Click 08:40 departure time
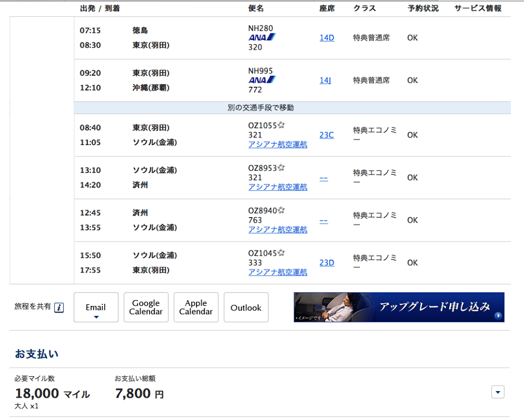Viewport: 524px width, 420px height. pyautogui.click(x=90, y=128)
